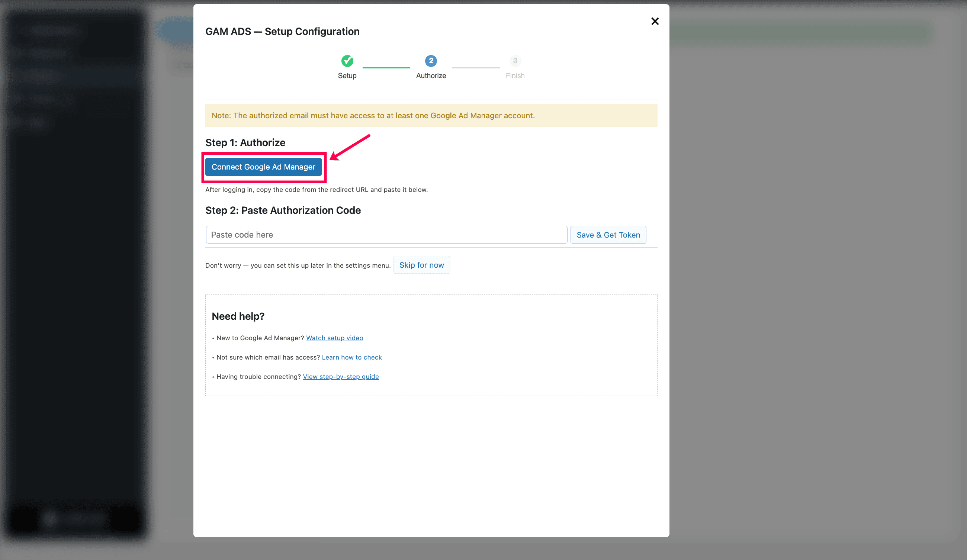Click Connect Google Ad Manager button
Screen dimensions: 967x560
click(263, 167)
